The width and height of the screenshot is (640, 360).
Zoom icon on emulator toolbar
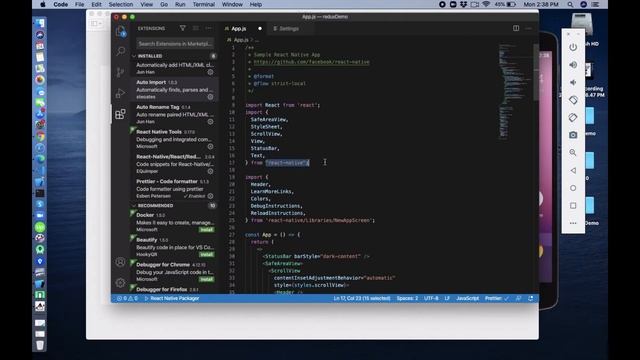click(x=573, y=152)
